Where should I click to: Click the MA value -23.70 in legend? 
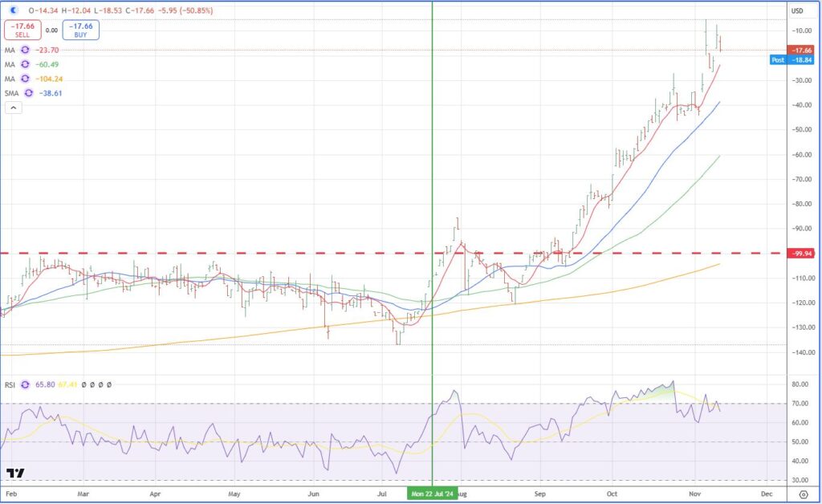[x=47, y=50]
